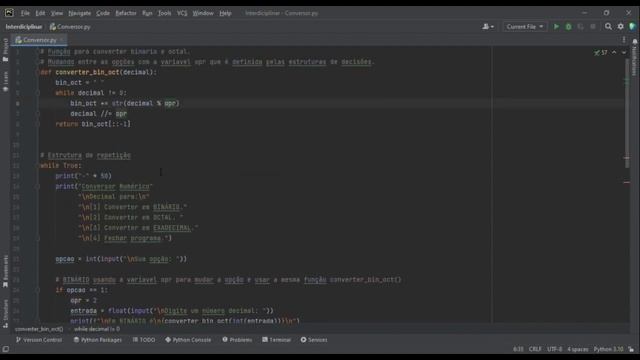640x360 pixels.
Task: Click the red error stripe marker on scrollbar
Action: point(627,182)
